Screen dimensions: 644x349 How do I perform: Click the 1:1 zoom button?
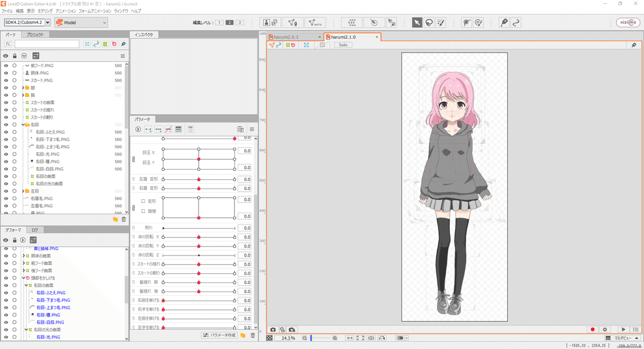[349, 338]
